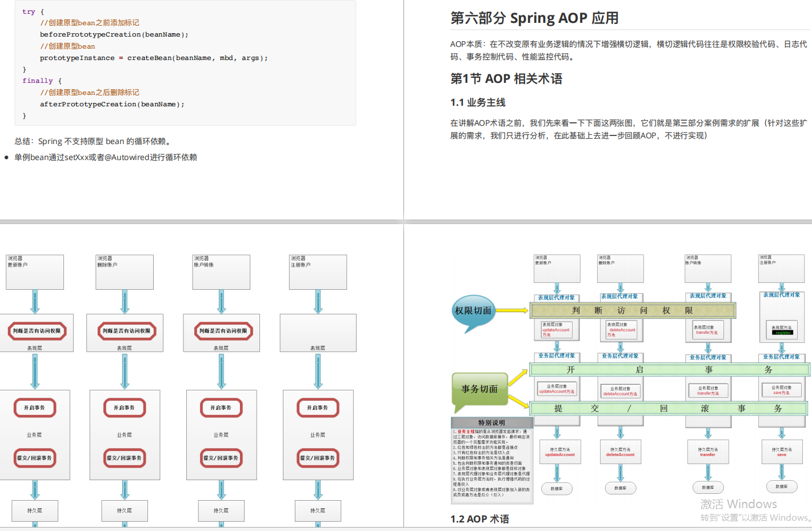Click the bullet "单例bean通过setXxx或者@Autowired进行循环依赖"

[x=106, y=157]
